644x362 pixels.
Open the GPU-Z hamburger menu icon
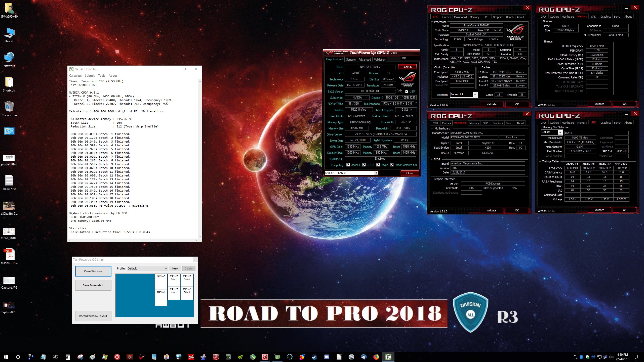tap(417, 58)
